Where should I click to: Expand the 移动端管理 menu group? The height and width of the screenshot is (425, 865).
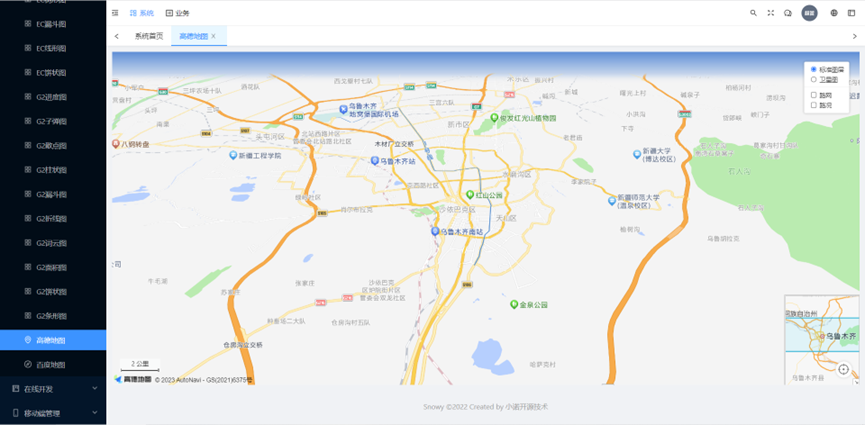pyautogui.click(x=53, y=413)
